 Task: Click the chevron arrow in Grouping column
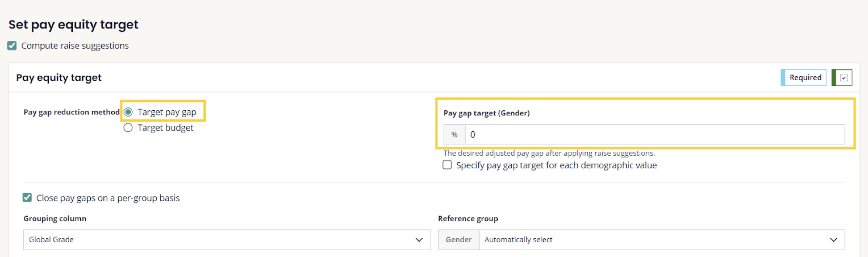click(419, 240)
